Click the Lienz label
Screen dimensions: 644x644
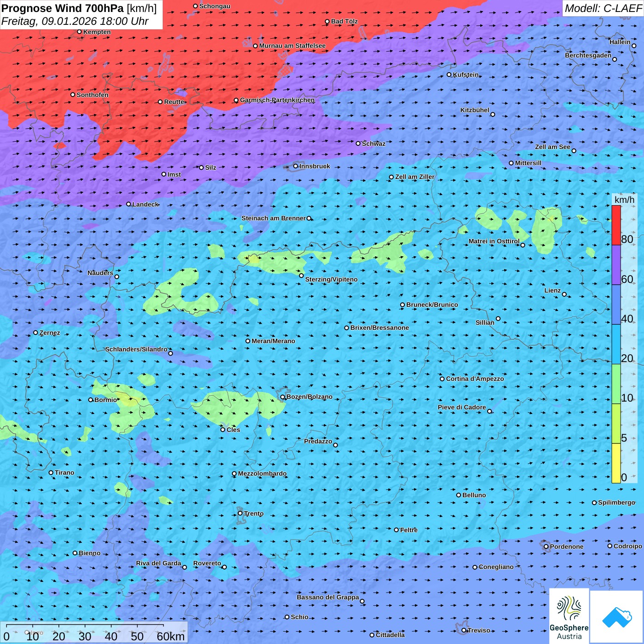point(552,290)
